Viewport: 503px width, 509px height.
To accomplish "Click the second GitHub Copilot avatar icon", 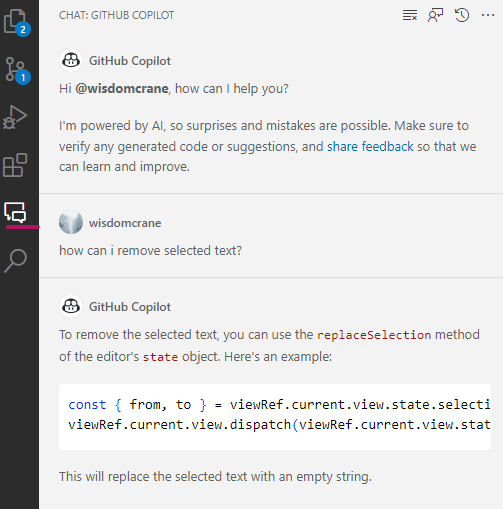I will 71,306.
